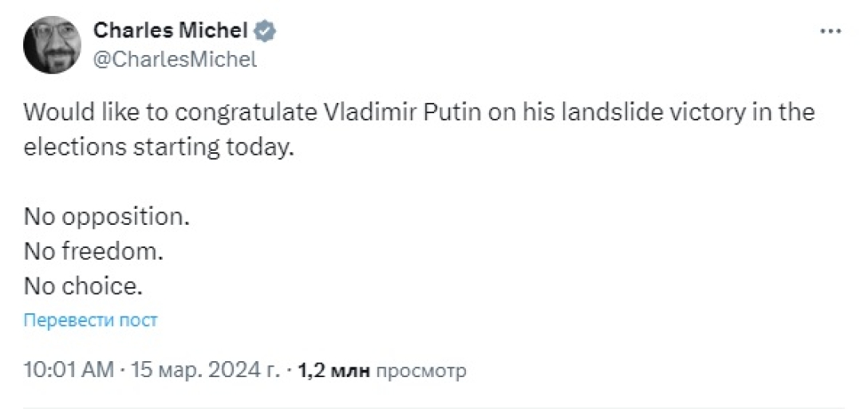Open Charles Michel's profile picture
The height and width of the screenshot is (409, 868).
pyautogui.click(x=53, y=45)
